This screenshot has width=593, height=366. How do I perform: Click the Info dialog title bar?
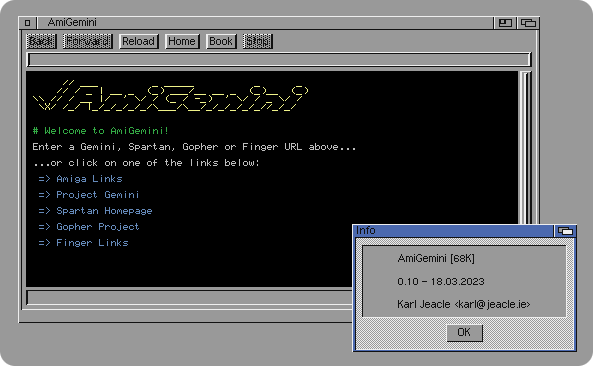coord(453,231)
